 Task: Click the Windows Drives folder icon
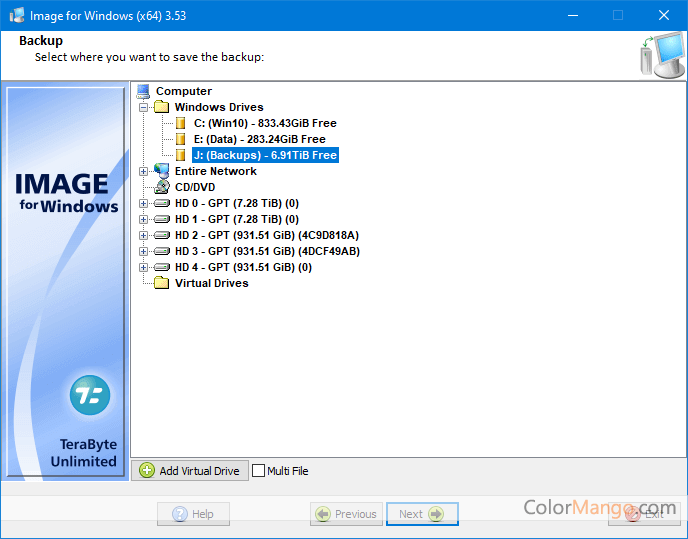pyautogui.click(x=162, y=107)
